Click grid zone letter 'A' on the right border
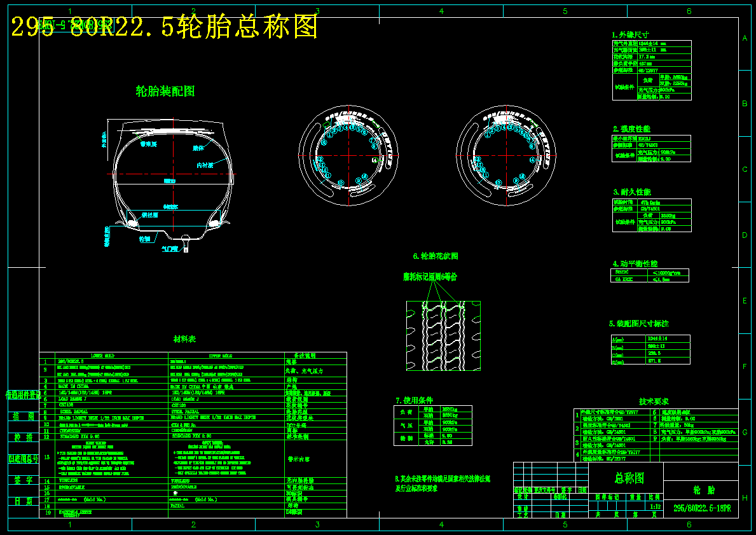Viewport: 756px width, 535px height. (745, 38)
